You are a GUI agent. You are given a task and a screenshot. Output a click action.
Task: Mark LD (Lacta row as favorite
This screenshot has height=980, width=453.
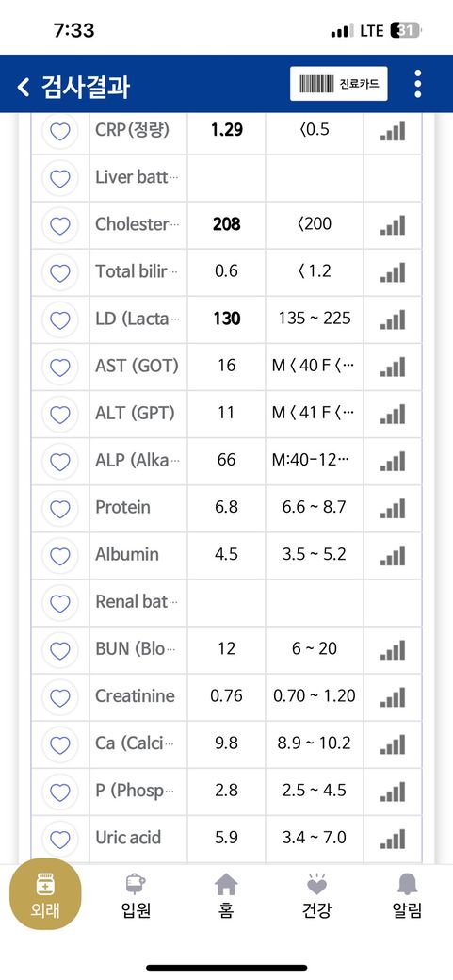(60, 319)
